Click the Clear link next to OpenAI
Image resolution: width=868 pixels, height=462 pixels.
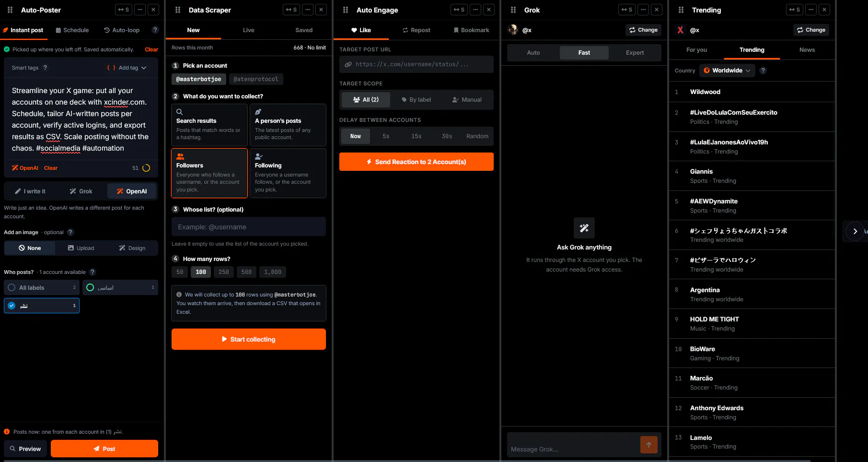(x=51, y=168)
